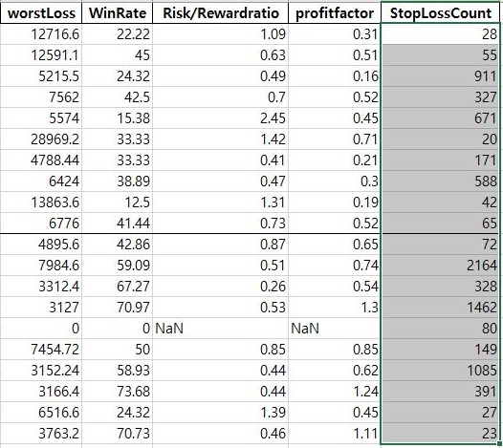
Task: Click the StopLossCount cell 80
Action: [441, 329]
